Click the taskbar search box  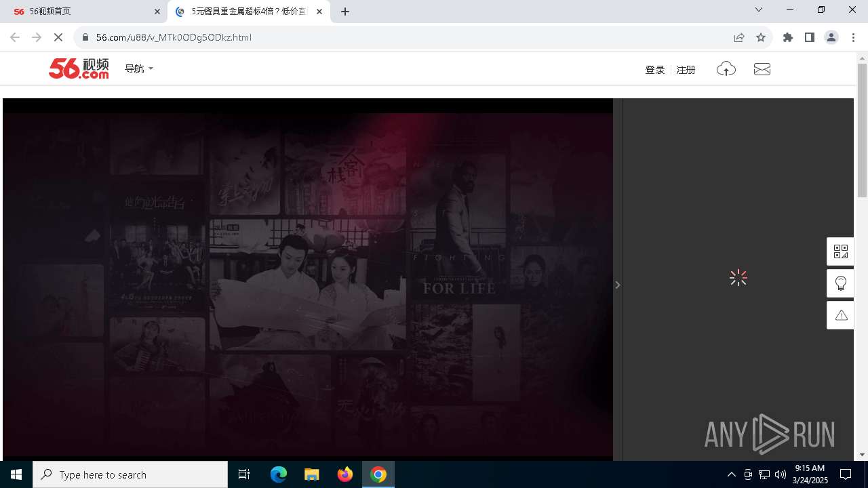tap(130, 474)
